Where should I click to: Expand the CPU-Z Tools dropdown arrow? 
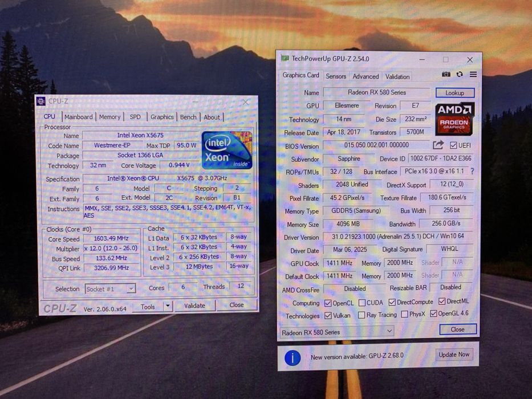(168, 307)
